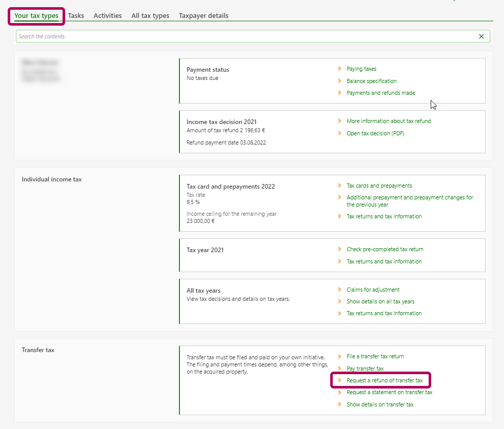
Task: Click the chevron icon next to Balance specification
Action: click(x=339, y=81)
